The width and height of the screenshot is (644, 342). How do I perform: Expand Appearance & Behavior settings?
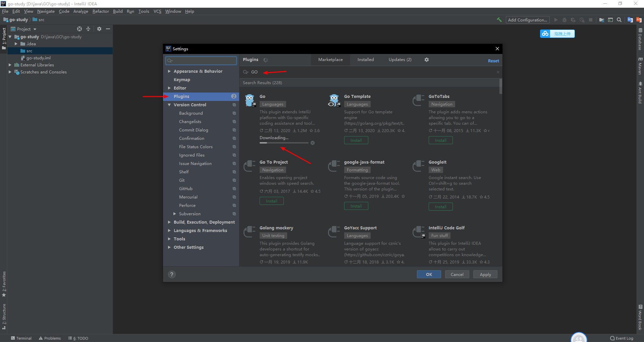click(169, 71)
